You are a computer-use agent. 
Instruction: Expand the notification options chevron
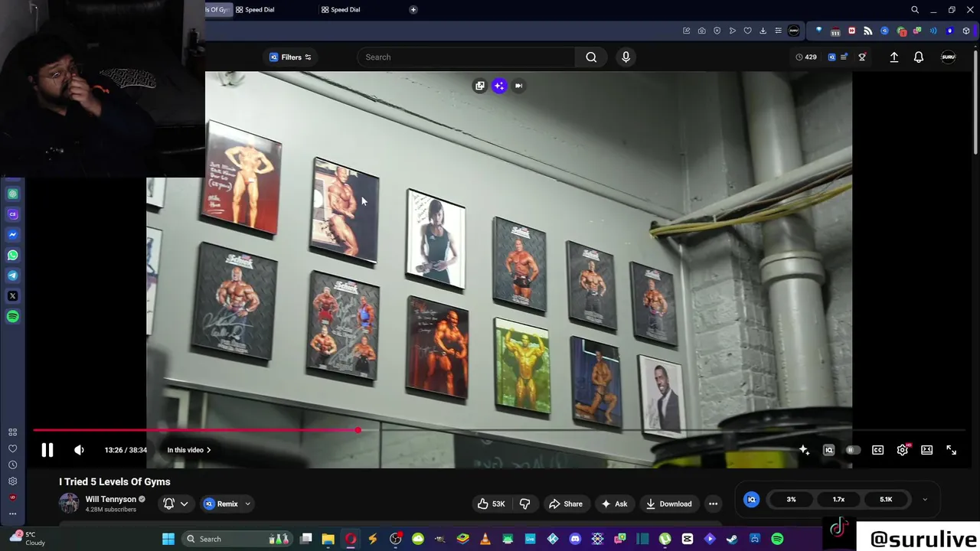click(x=184, y=504)
